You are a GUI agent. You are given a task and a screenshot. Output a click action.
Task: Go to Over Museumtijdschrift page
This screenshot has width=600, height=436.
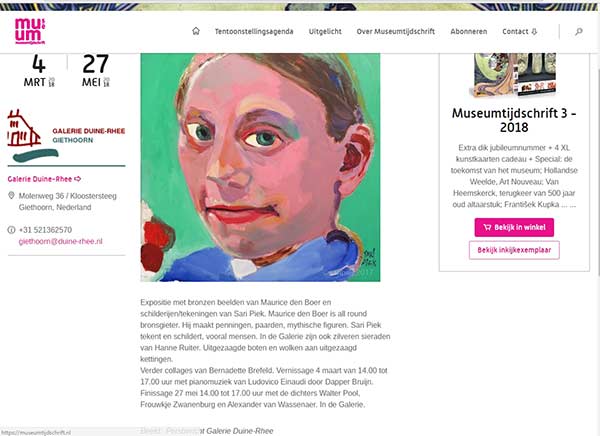click(396, 31)
